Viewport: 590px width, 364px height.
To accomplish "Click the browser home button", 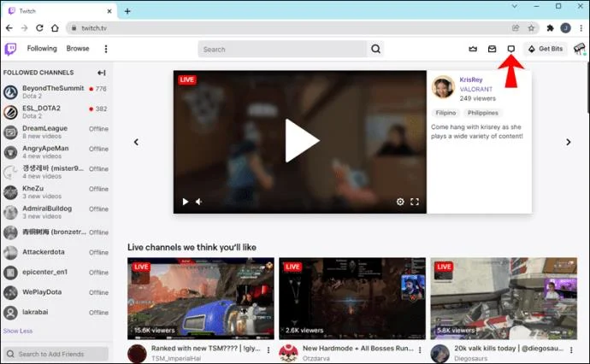I will [55, 28].
